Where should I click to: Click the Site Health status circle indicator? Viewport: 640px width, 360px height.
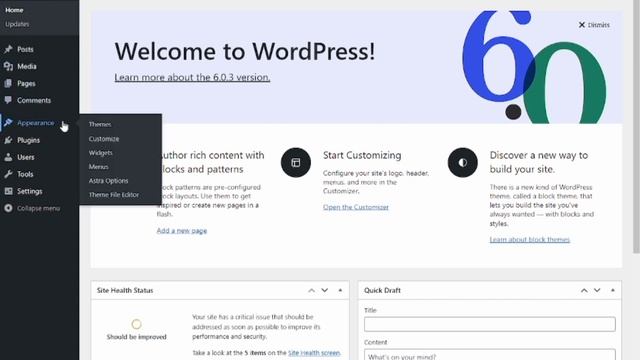click(136, 324)
